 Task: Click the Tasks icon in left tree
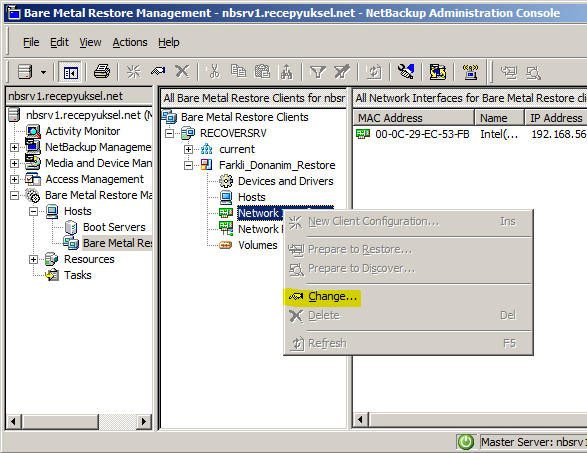click(52, 275)
